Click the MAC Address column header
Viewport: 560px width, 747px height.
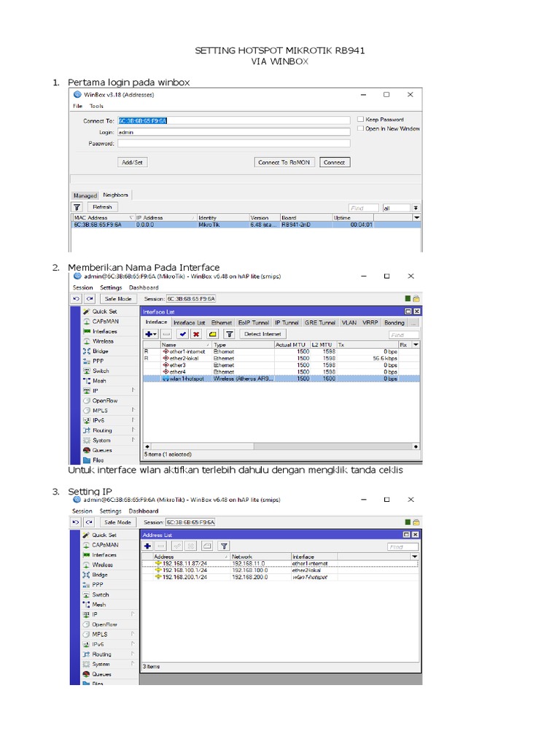103,217
